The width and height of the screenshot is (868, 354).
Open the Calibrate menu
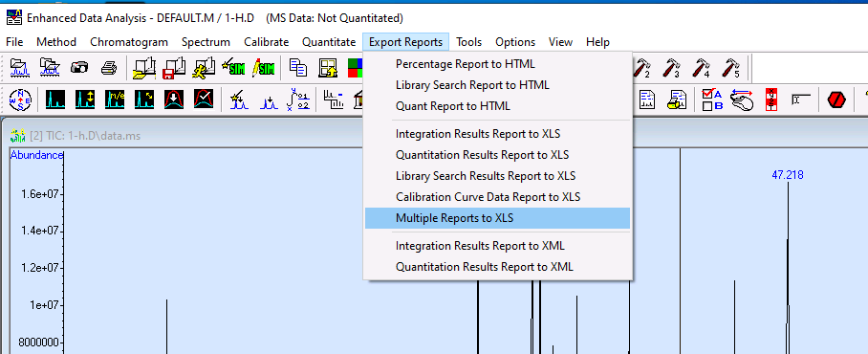[x=267, y=42]
